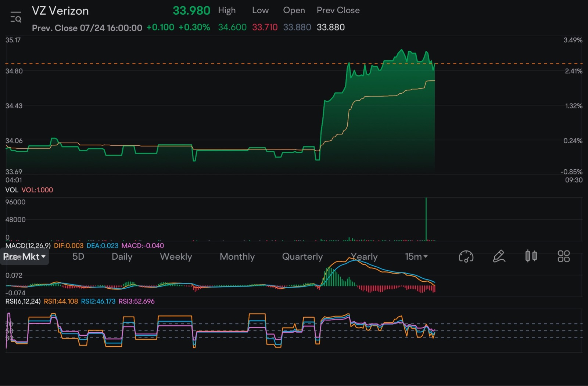Select the MACD(12,26,9) indicator label
The image size is (588, 386).
tap(28, 245)
